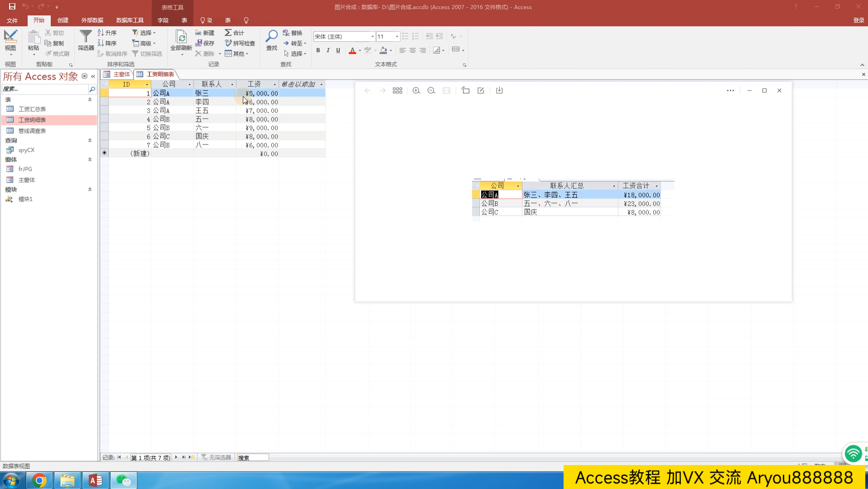
Task: Zoom out in the image viewer
Action: pyautogui.click(x=431, y=91)
